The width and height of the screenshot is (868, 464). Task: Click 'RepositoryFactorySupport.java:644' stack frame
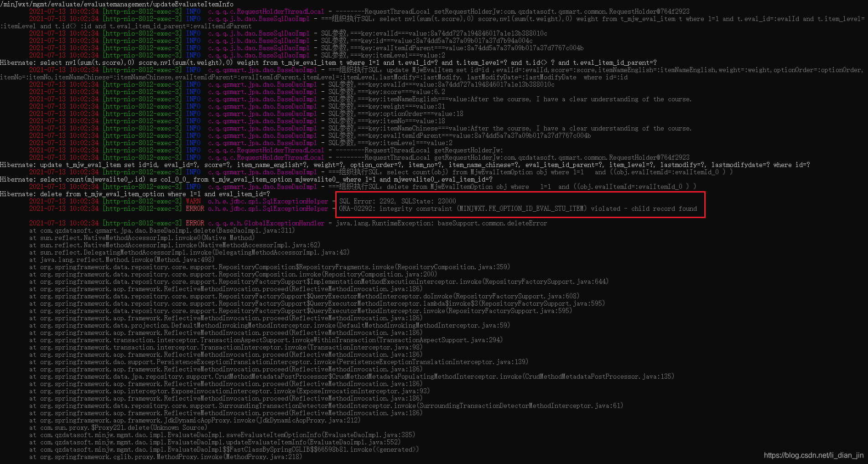point(319,282)
